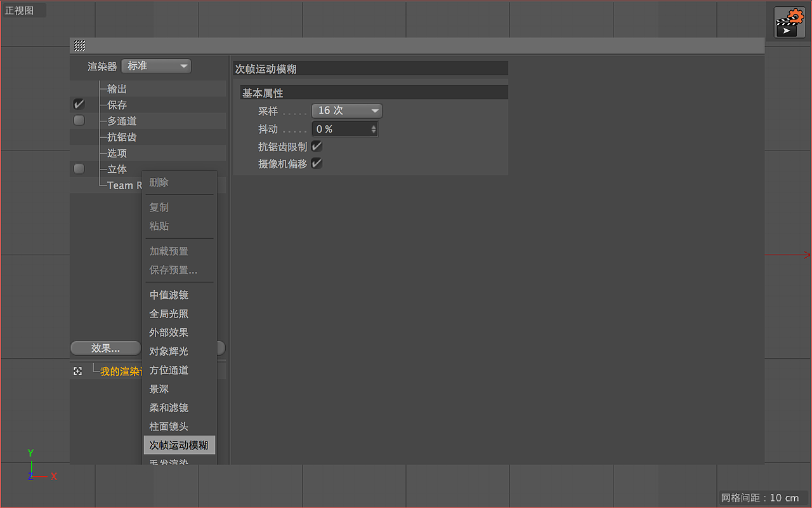Viewport: 812px width, 508px height.
Task: Click the 抖动 value stepper arrows
Action: [x=374, y=129]
